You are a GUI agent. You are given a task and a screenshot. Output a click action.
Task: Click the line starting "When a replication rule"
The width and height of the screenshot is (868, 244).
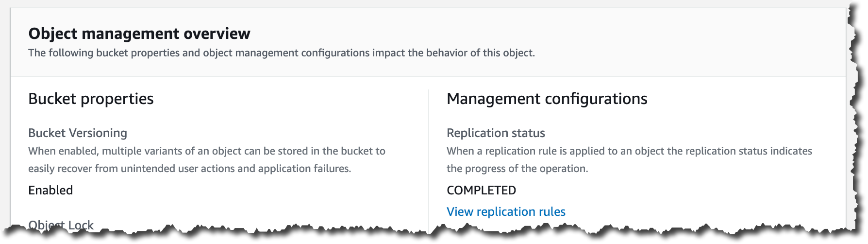[629, 151]
